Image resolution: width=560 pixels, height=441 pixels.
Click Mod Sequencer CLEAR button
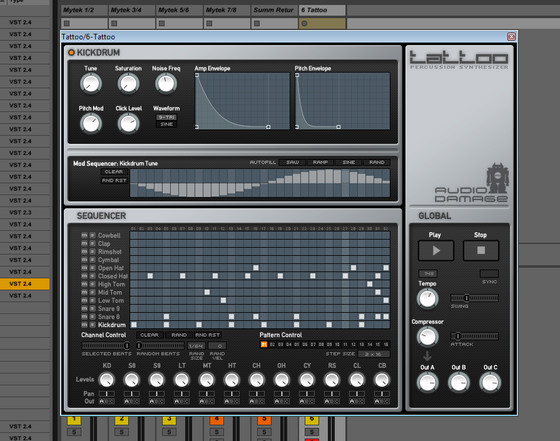coord(114,172)
